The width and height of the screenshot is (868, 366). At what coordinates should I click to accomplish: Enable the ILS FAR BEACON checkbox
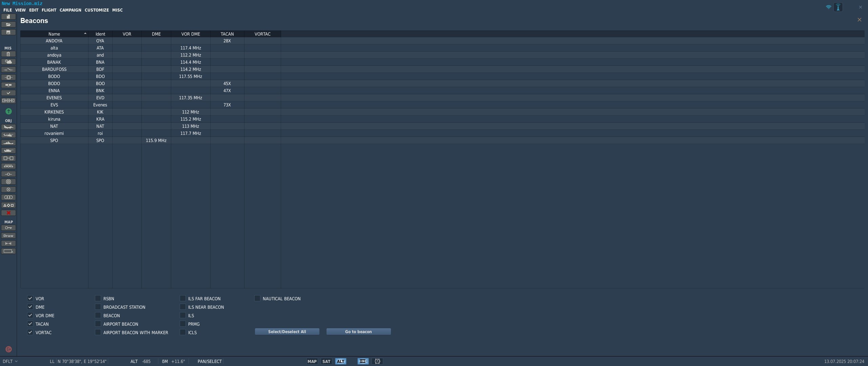[x=183, y=298]
